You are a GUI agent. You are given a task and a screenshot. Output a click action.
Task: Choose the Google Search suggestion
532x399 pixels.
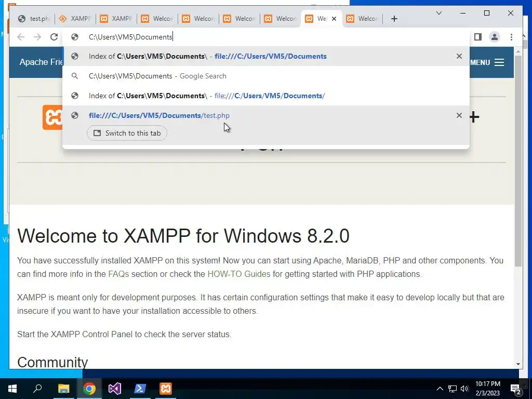point(267,76)
